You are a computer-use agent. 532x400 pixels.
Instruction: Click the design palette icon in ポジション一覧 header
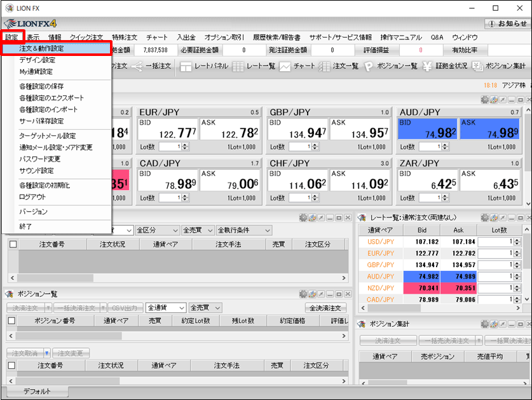pyautogui.click(x=312, y=294)
